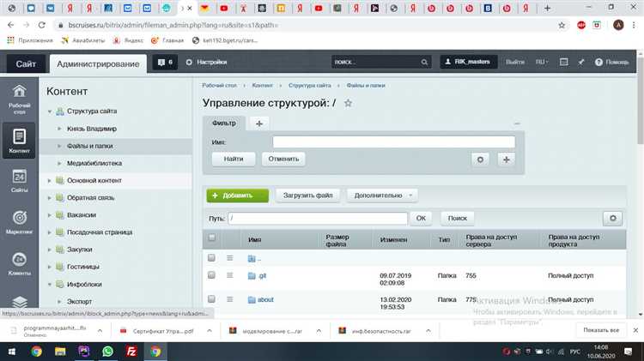Viewport: 644px width, 361px height.
Task: Add a new filter tab with plus
Action: pos(259,123)
